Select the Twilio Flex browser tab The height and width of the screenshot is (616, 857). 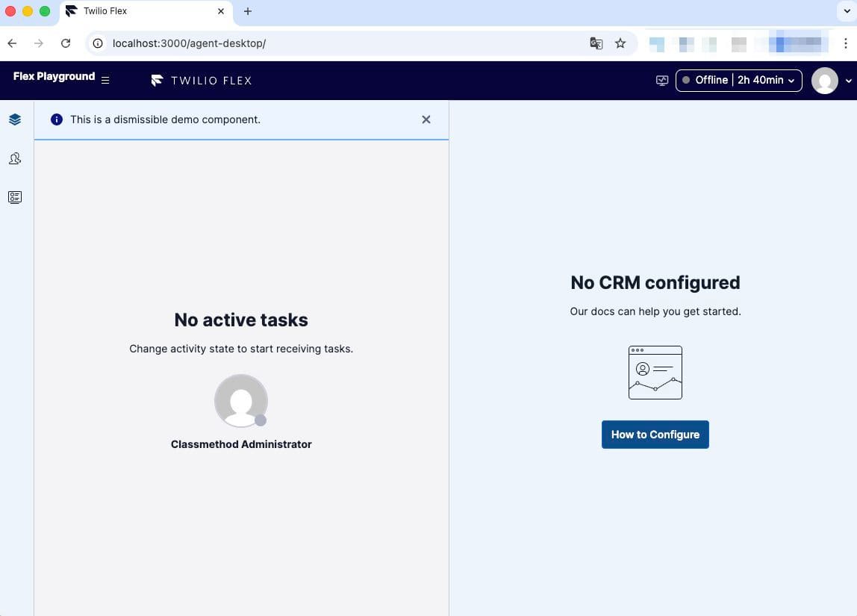146,11
